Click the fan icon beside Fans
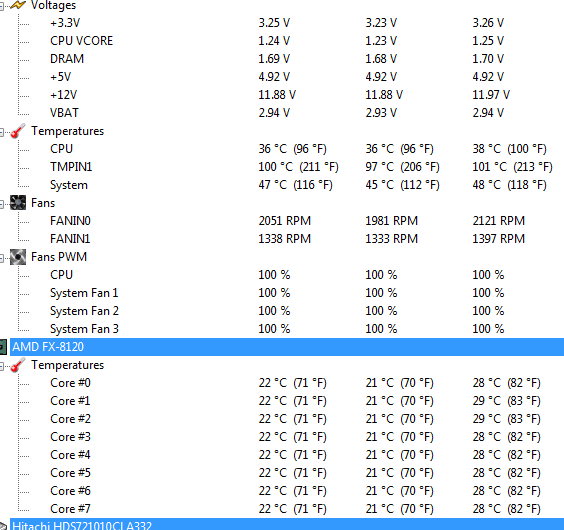Viewport: 564px width, 530px height. point(18,203)
